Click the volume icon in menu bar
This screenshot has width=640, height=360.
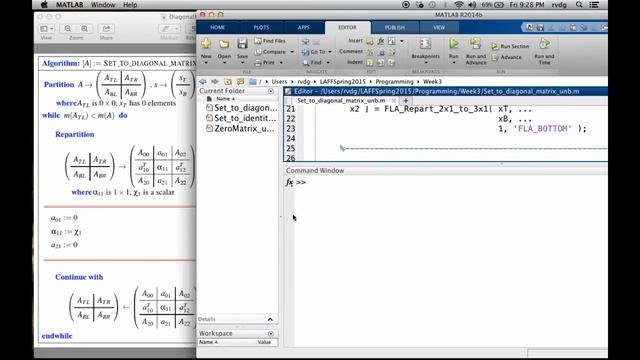472,5
